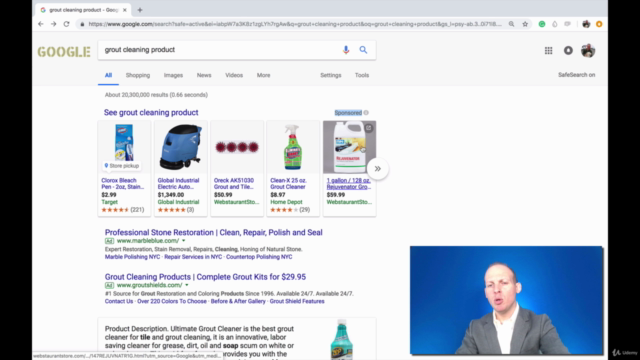Click the search query input field
The width and height of the screenshot is (640, 360).
click(220, 50)
